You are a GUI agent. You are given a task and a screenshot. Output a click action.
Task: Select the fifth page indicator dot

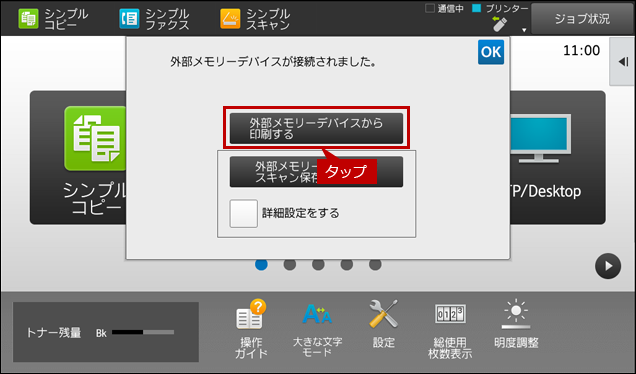click(375, 264)
